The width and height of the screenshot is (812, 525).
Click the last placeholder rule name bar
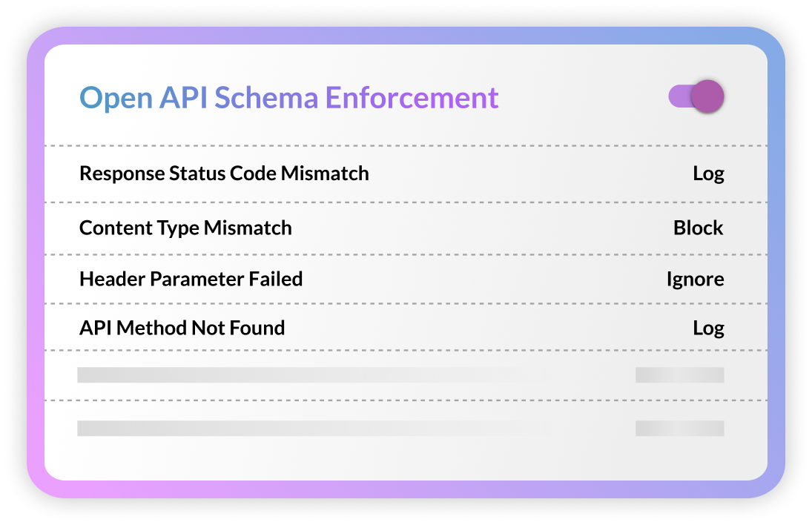306,428
